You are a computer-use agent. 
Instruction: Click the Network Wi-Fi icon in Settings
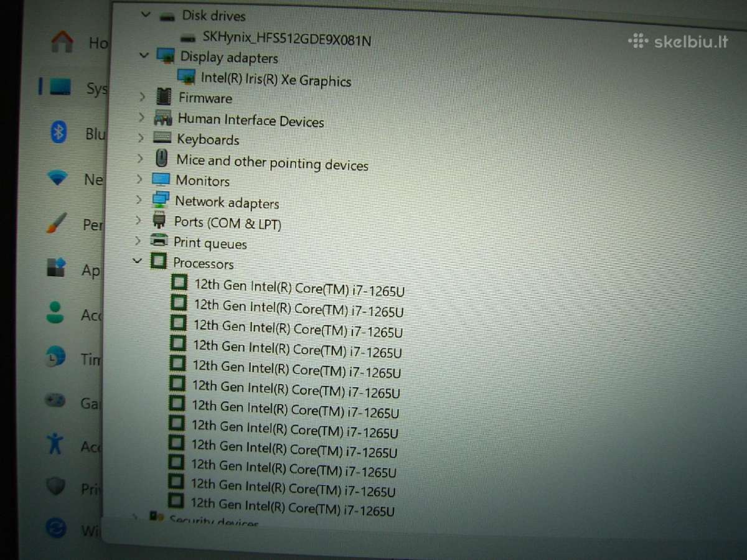[58, 179]
